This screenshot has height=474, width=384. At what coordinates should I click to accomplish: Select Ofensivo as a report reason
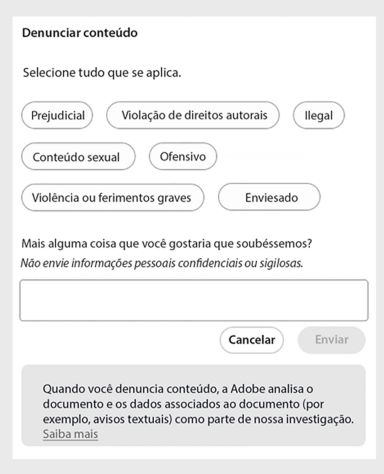click(183, 157)
